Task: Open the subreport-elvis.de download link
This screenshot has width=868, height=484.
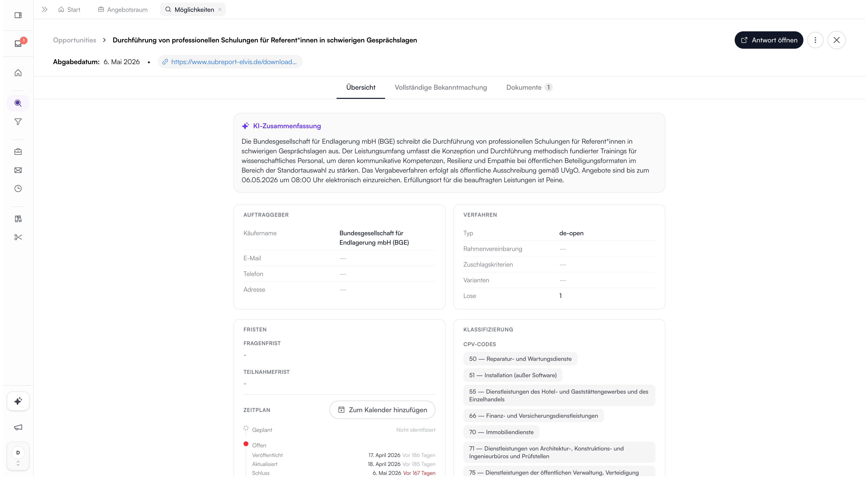Action: [230, 62]
